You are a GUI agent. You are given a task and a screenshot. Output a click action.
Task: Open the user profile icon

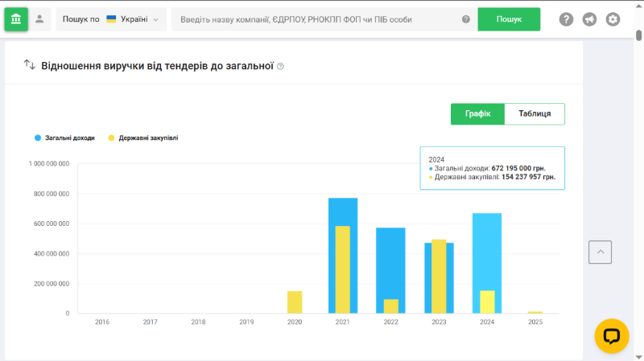(39, 19)
